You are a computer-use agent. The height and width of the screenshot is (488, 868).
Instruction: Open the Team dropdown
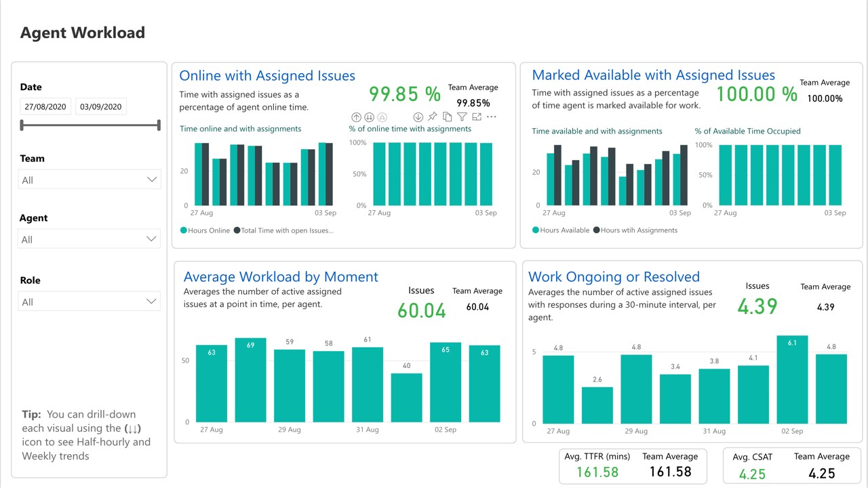(x=90, y=180)
